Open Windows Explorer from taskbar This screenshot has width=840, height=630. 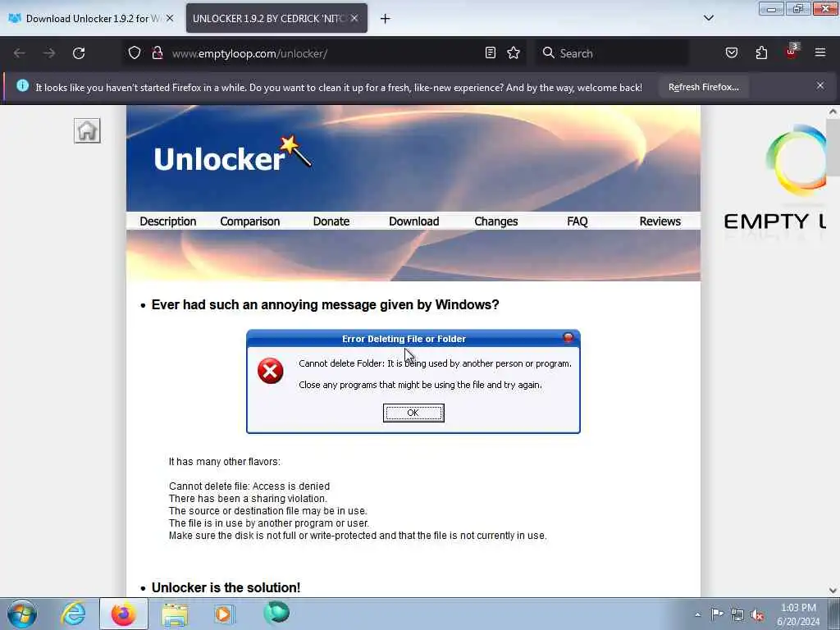tap(175, 614)
